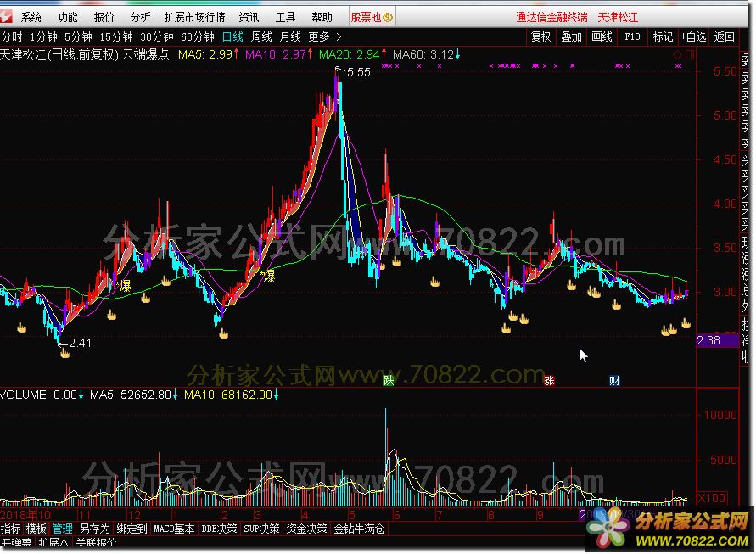Click the VOLUME: 0.00 label
Screen dimensions: 756x554
[x=42, y=395]
